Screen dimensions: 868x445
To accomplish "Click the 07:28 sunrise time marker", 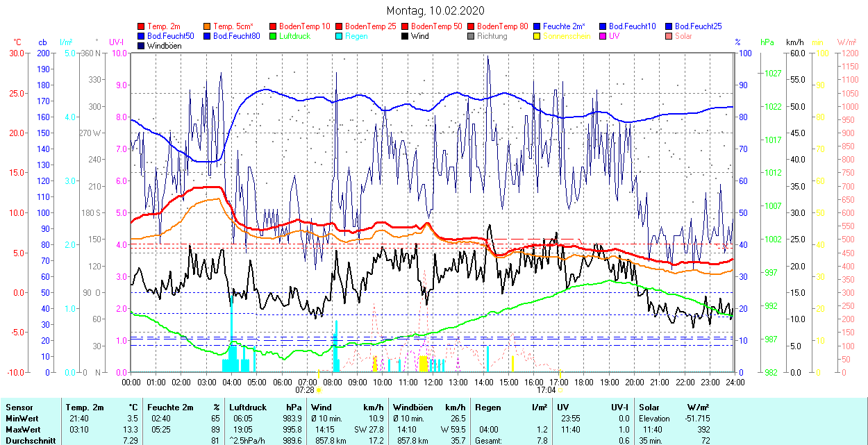I will [x=305, y=390].
